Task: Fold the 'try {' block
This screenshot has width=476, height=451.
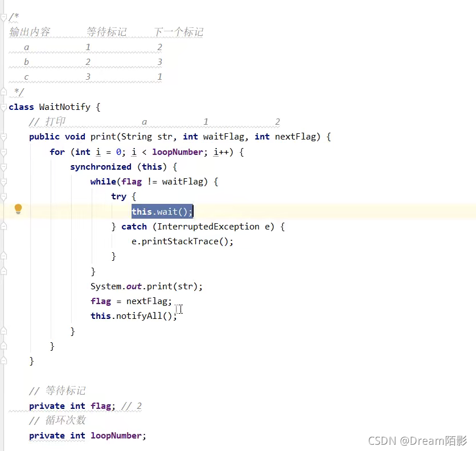Action: [3, 196]
